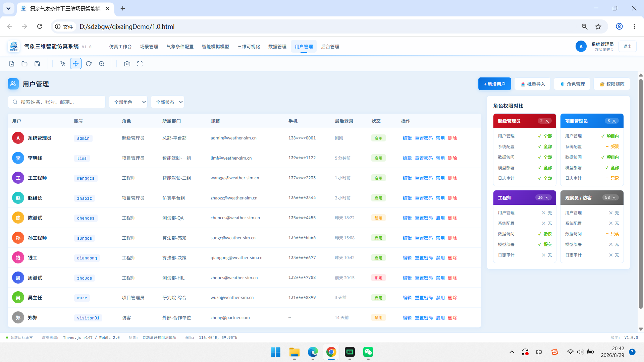Toggle fullscreen with the expand icon
Image resolution: width=644 pixels, height=362 pixels.
140,64
